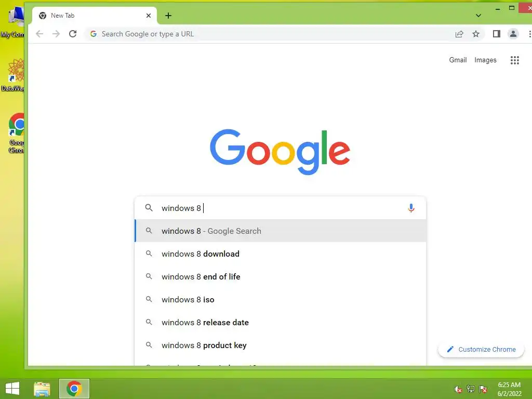This screenshot has height=399, width=532.
Task: Click the taskbar clock showing 6:25 AM
Action: click(x=509, y=389)
